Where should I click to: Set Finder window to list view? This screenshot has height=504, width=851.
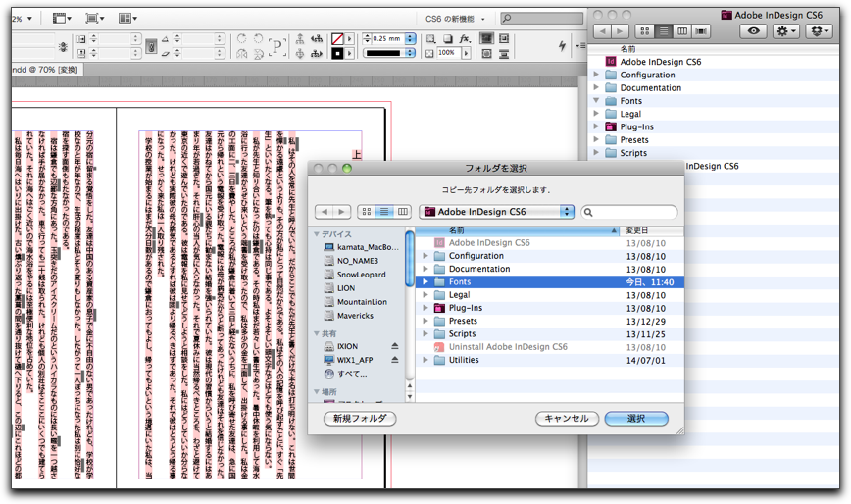pos(663,31)
